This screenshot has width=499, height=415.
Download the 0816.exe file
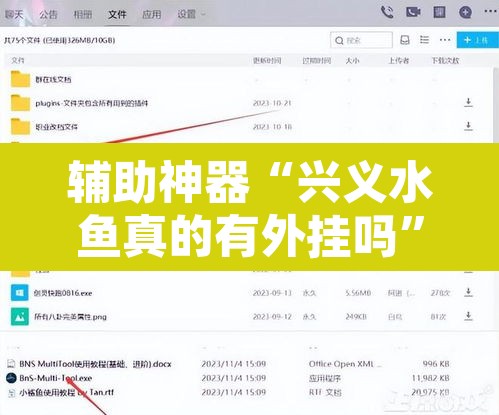click(468, 292)
